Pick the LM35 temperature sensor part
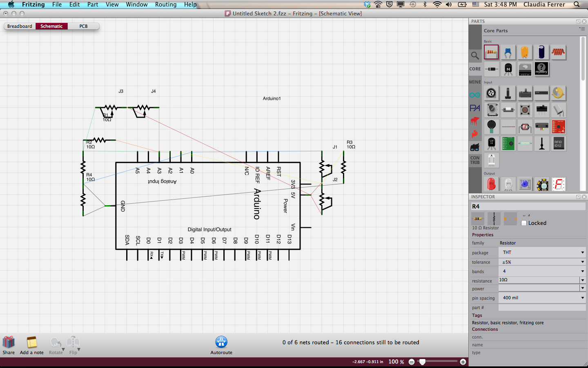The width and height of the screenshot is (588, 368). (491, 144)
